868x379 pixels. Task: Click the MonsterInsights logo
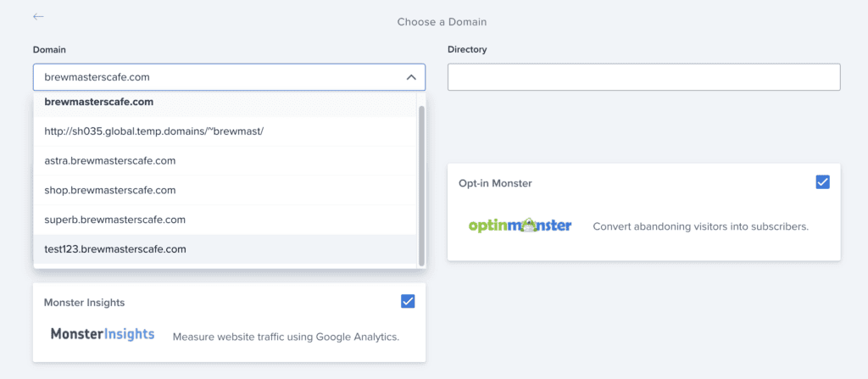click(103, 334)
